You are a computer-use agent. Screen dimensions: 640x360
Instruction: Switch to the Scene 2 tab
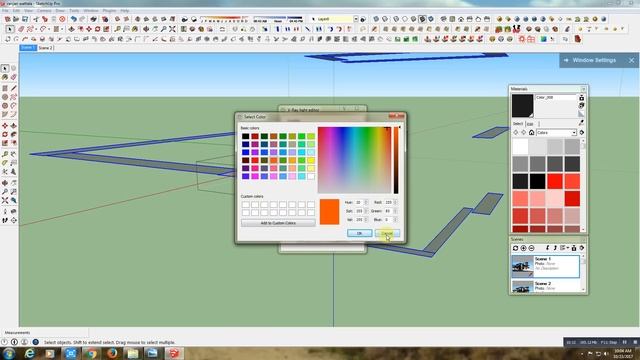click(45, 48)
